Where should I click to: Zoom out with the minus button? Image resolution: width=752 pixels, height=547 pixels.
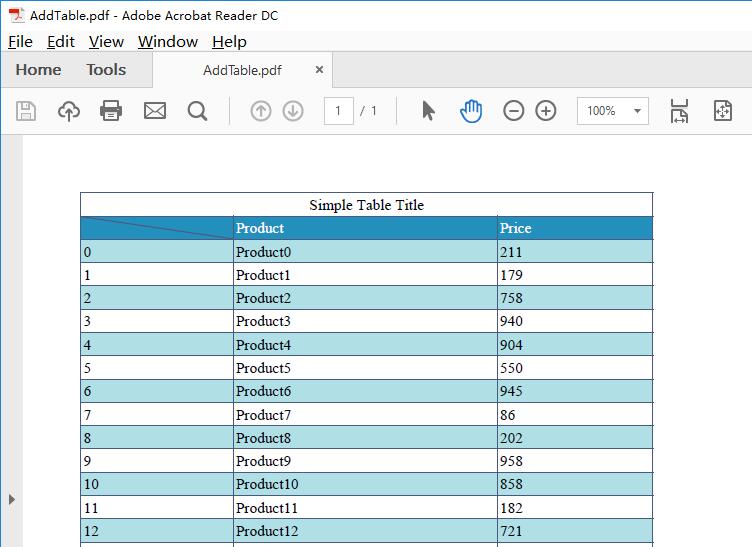(513, 111)
